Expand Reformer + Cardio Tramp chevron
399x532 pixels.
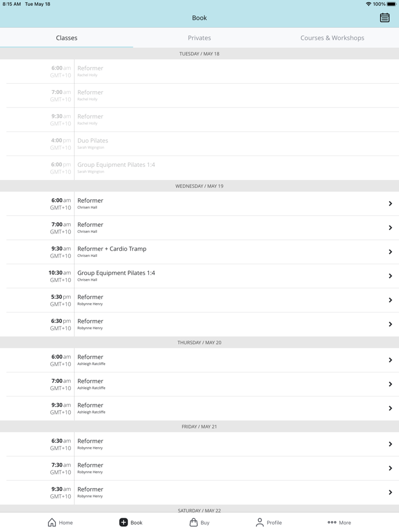click(390, 252)
